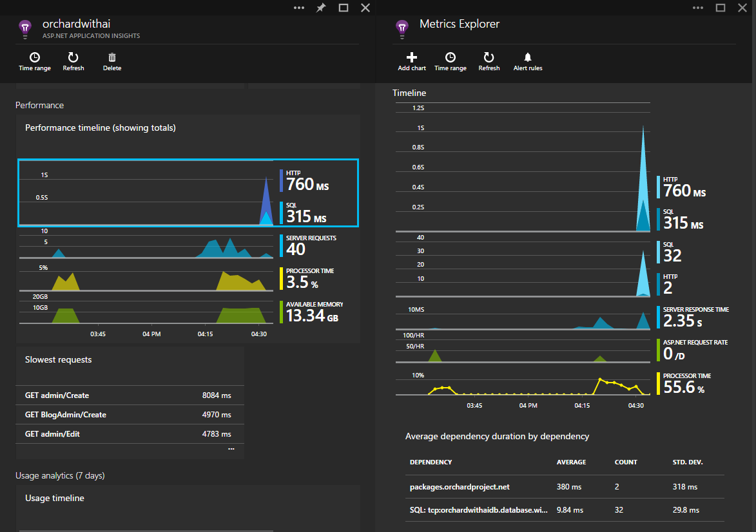The image size is (756, 532).
Task: Open the orchardwithai blade's ellipsis menu
Action: point(299,8)
